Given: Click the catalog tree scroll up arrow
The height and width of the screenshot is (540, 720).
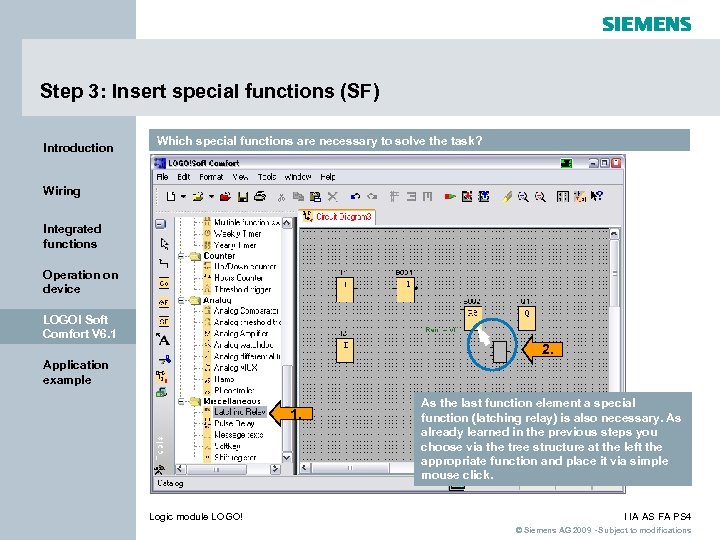Looking at the screenshot, I should [x=287, y=223].
